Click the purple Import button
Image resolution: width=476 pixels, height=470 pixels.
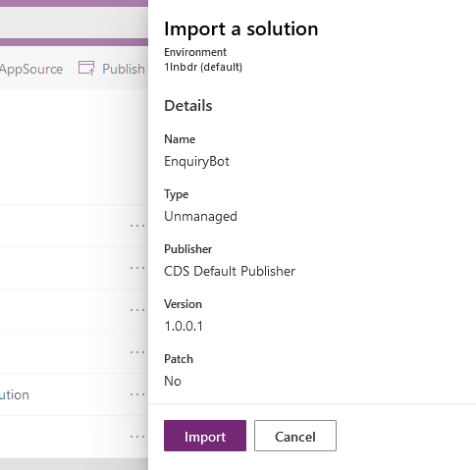click(205, 436)
